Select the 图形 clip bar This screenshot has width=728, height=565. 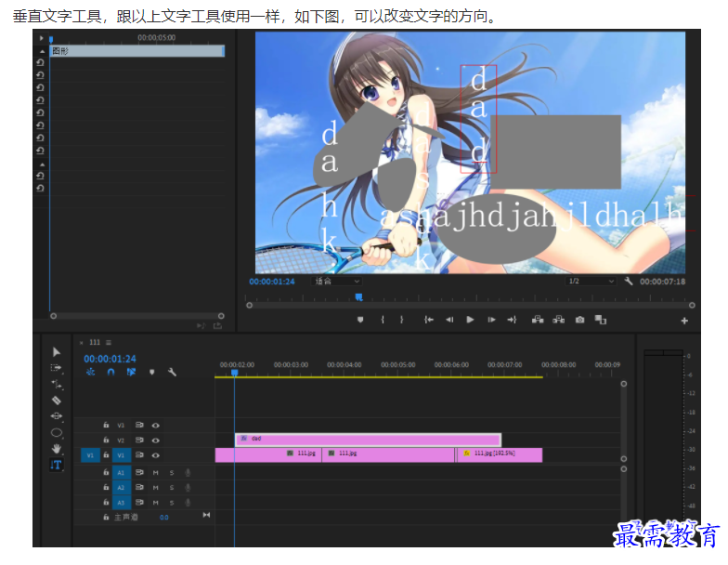[137, 51]
